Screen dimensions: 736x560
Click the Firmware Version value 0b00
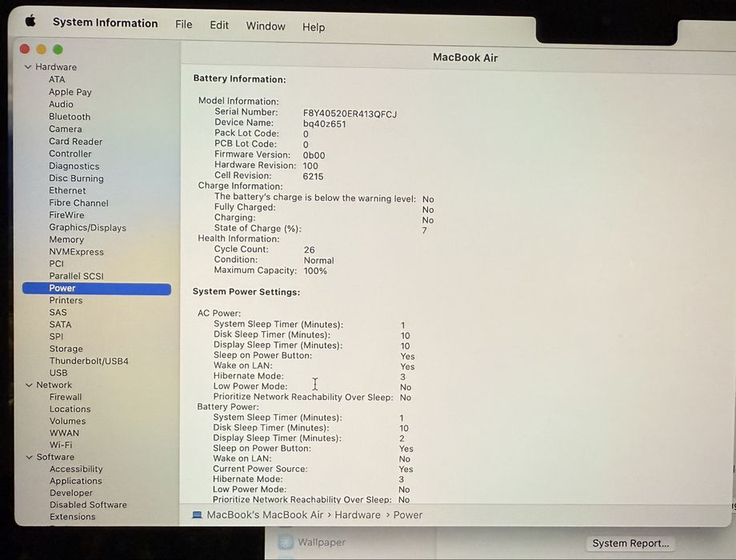coord(314,155)
